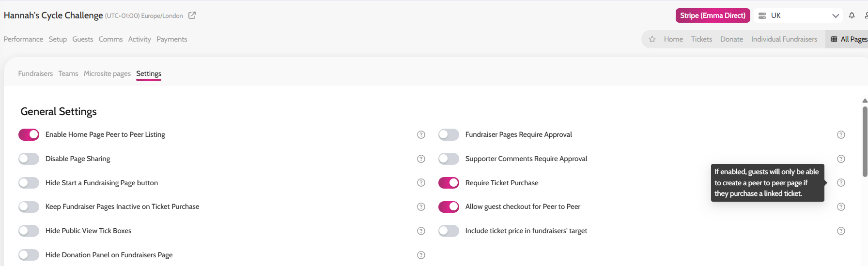Click Stripe (Emma Direct) button
The image size is (868, 266).
point(713,15)
